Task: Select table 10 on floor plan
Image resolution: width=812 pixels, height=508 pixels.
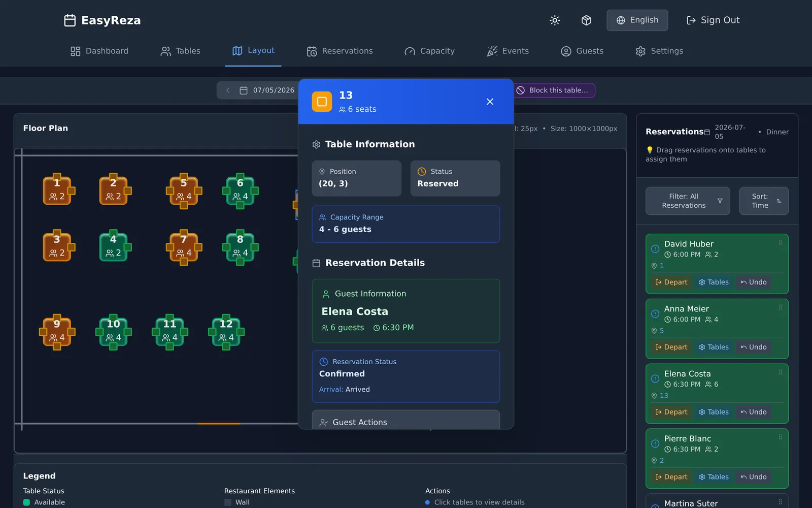Action: [114, 331]
